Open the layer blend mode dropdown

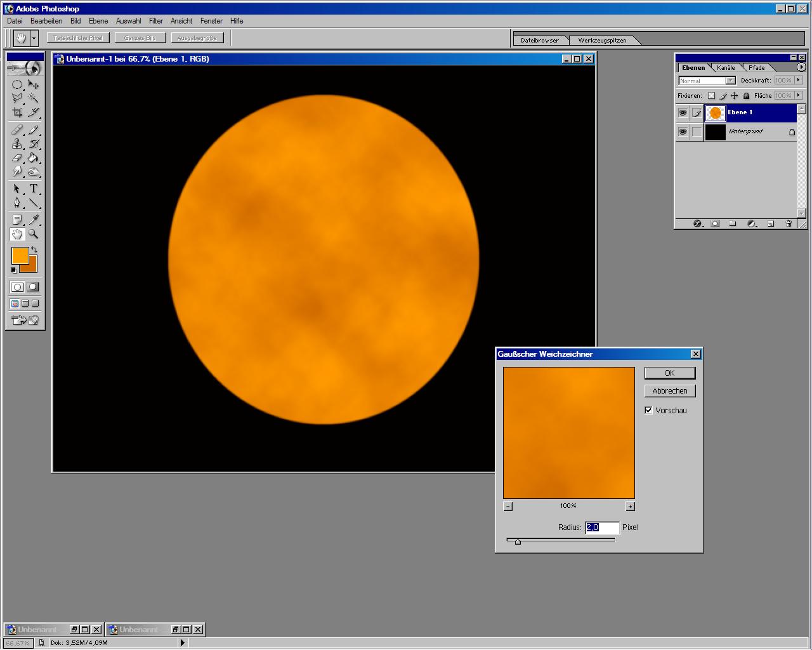(x=707, y=81)
